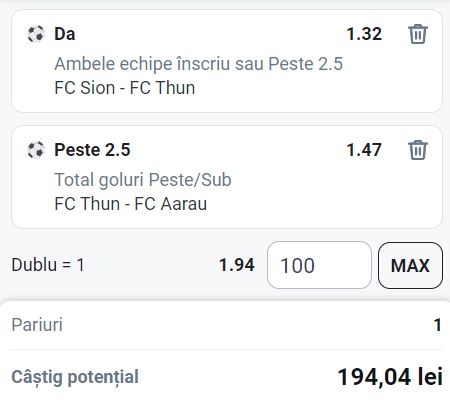This screenshot has height=400, width=450.
Task: Open the FC Thun - FC Aarau match
Action: tap(131, 204)
